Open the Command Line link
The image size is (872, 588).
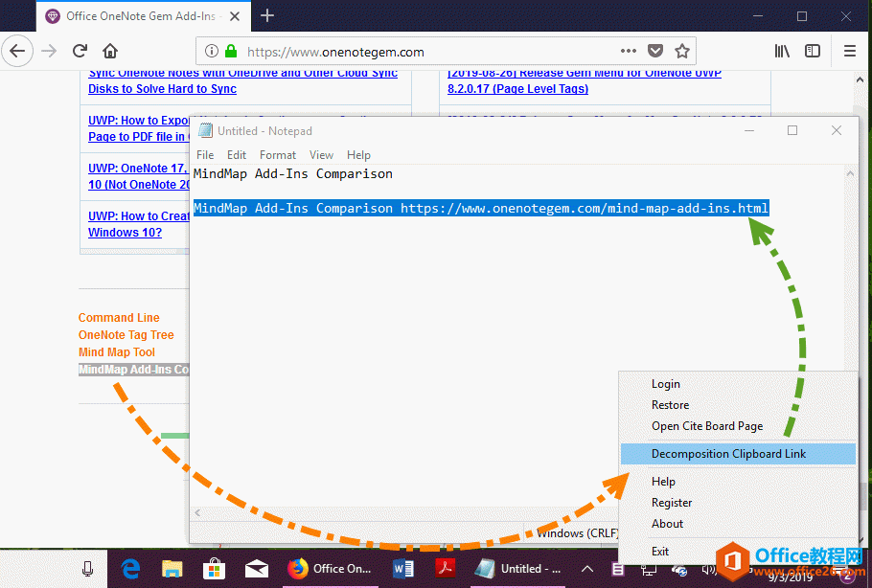tap(119, 318)
